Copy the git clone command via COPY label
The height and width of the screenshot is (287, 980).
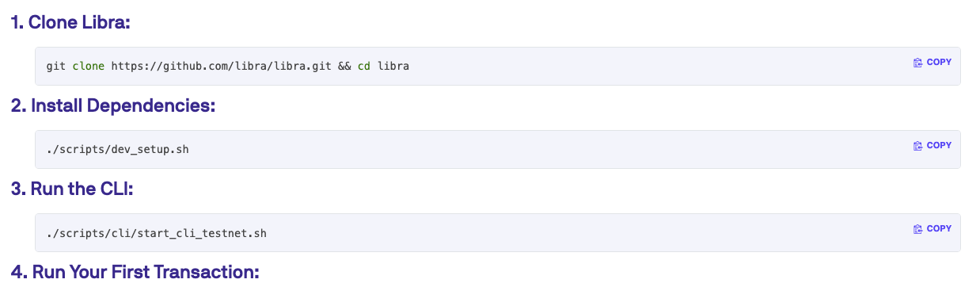click(x=939, y=63)
